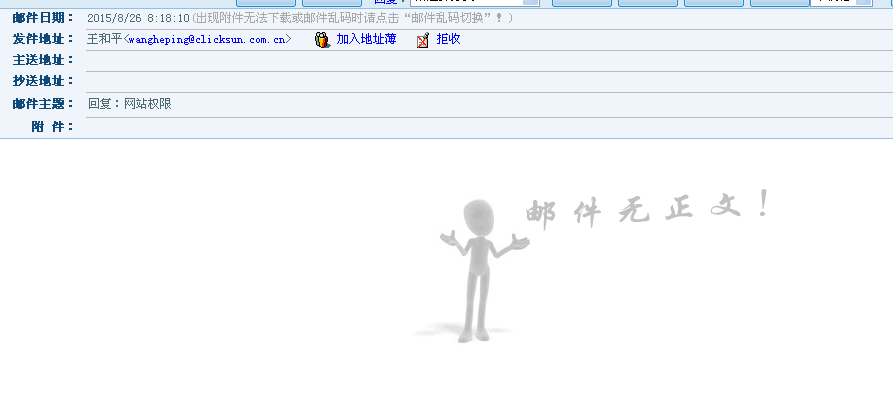893x414 pixels.
Task: Open the 回复 dropdown at the top edge
Action: pyautogui.click(x=474, y=2)
